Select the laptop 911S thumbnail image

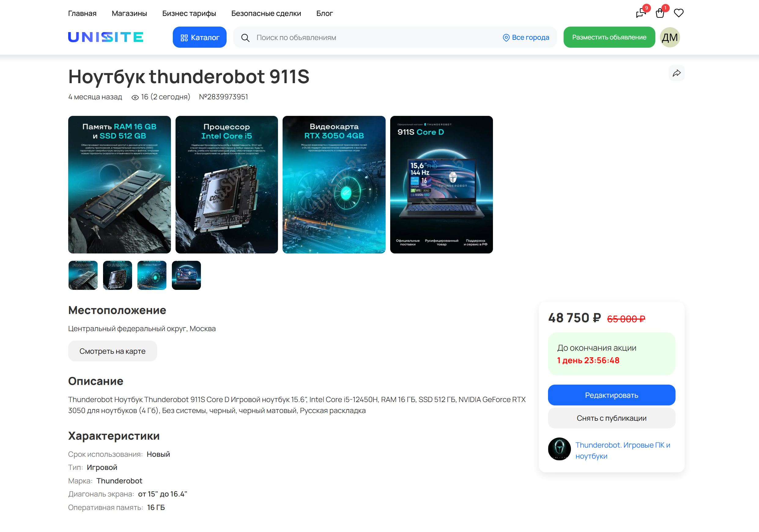coord(187,275)
